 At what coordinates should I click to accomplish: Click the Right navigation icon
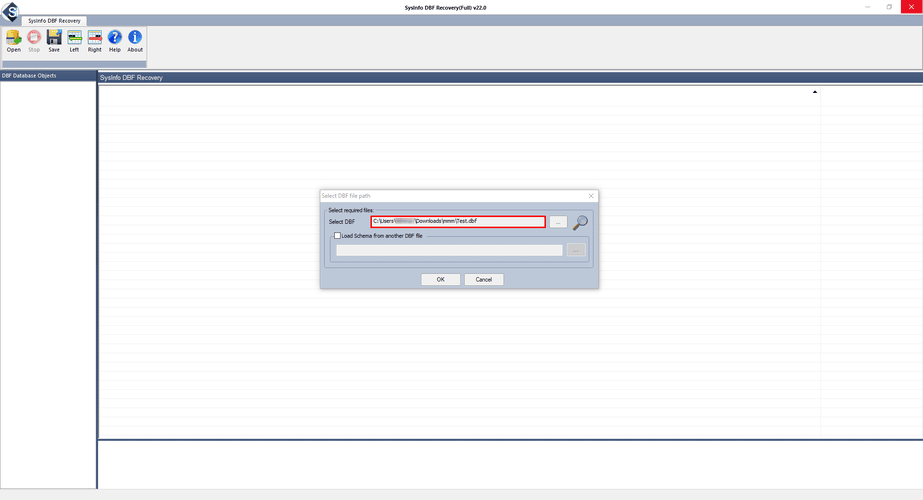pyautogui.click(x=94, y=41)
